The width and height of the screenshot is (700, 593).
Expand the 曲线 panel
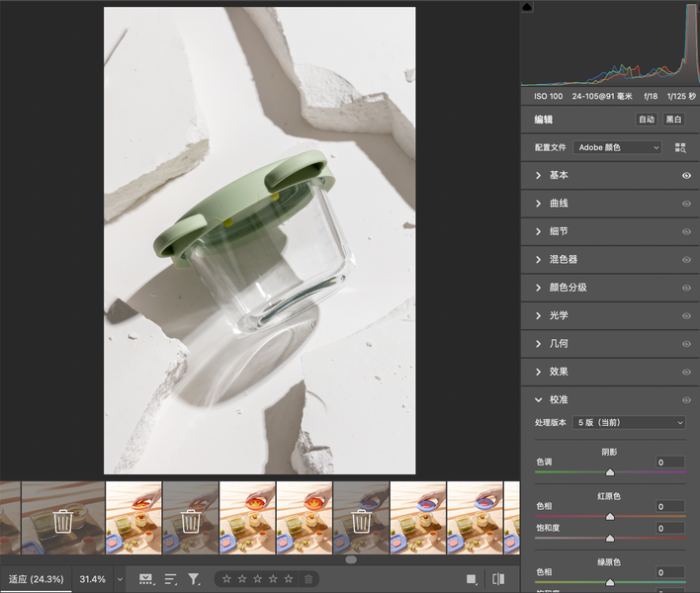click(539, 204)
